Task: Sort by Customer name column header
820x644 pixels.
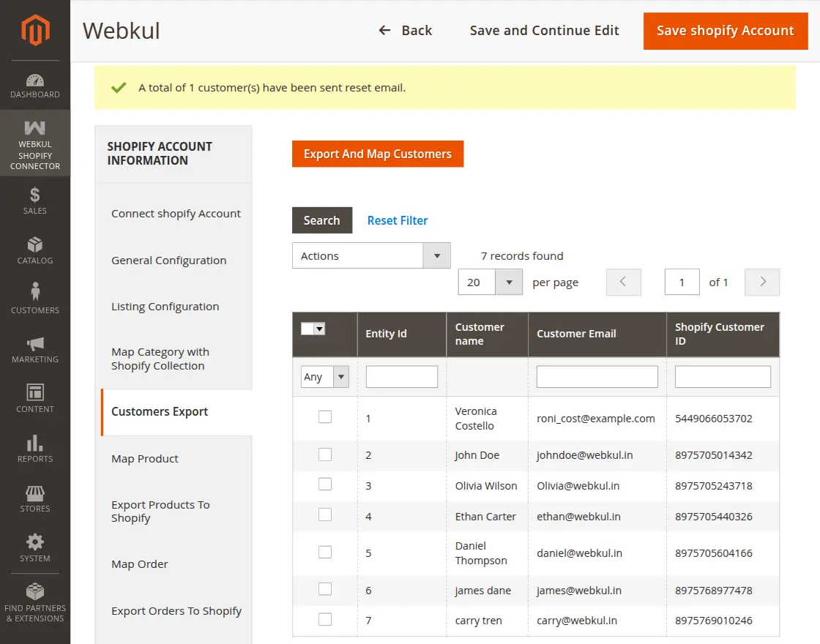Action: [487, 334]
